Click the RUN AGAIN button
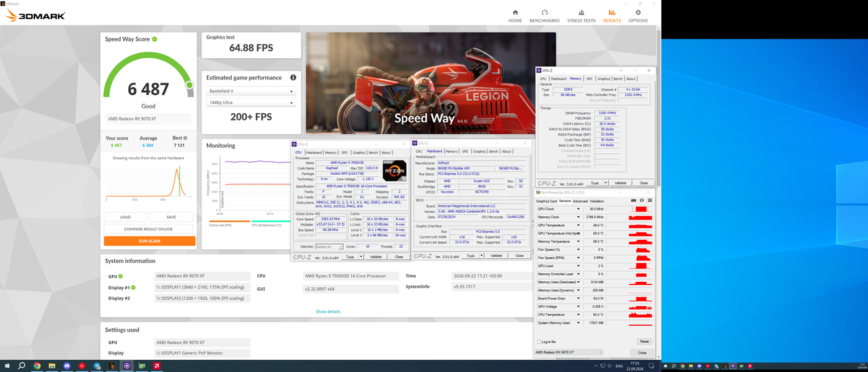 (149, 241)
